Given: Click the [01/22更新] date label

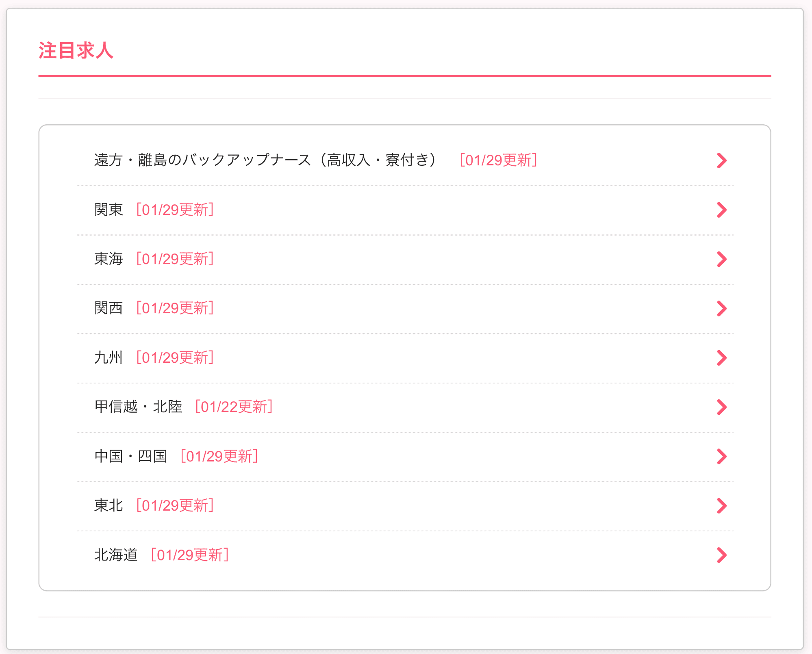Looking at the screenshot, I should tap(234, 407).
